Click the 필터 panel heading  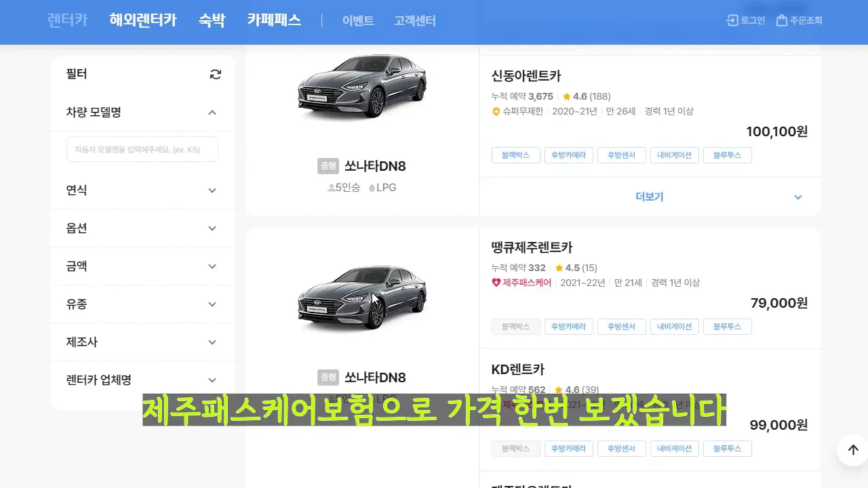tap(77, 74)
